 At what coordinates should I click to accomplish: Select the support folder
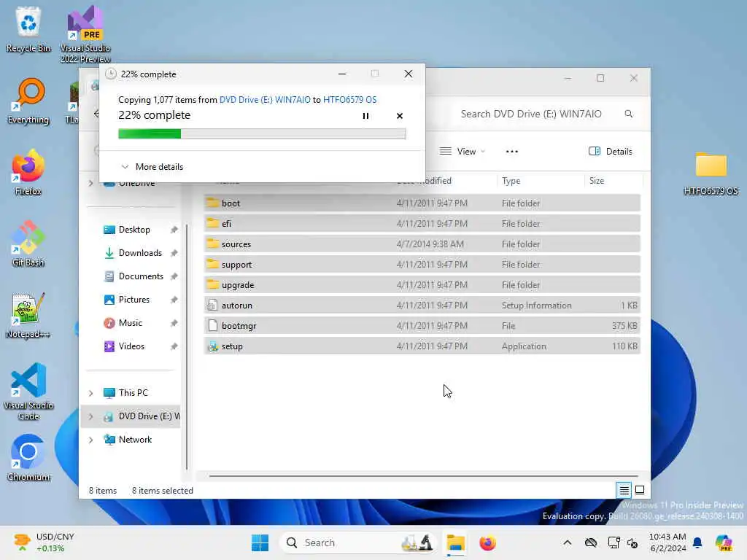click(422, 265)
